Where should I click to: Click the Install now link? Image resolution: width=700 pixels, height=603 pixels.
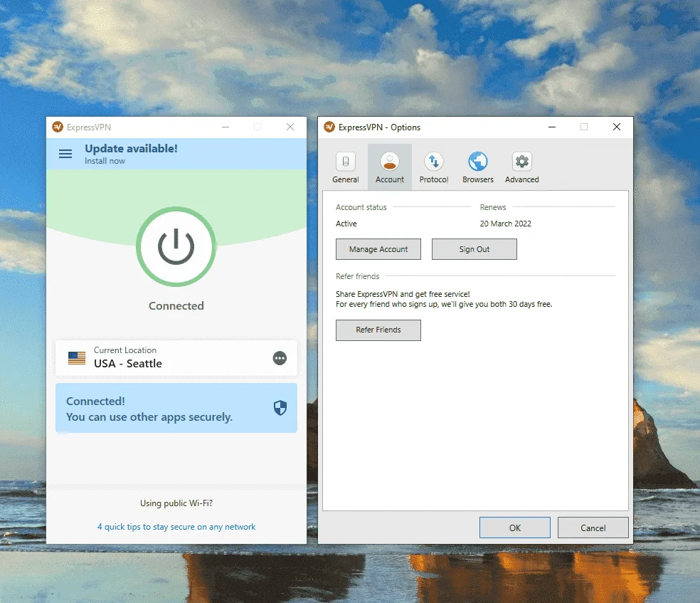pyautogui.click(x=105, y=161)
